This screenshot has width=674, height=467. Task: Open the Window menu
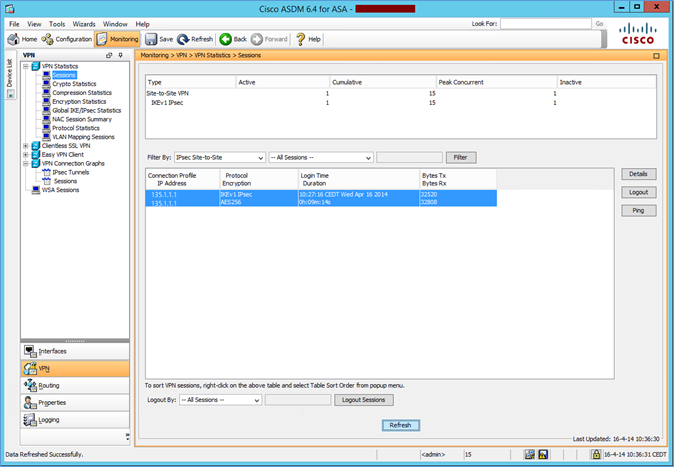point(115,24)
